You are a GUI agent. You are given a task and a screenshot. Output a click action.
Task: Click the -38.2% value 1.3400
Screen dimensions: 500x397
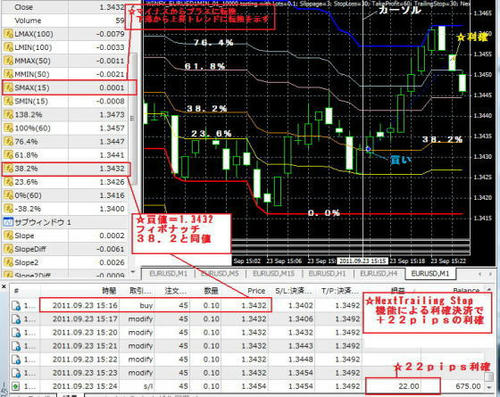tap(112, 209)
